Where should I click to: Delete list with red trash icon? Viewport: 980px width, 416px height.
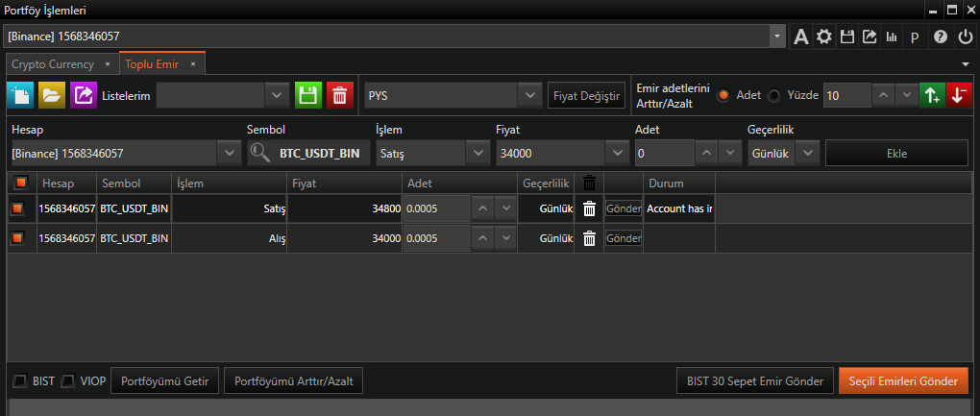click(x=339, y=95)
